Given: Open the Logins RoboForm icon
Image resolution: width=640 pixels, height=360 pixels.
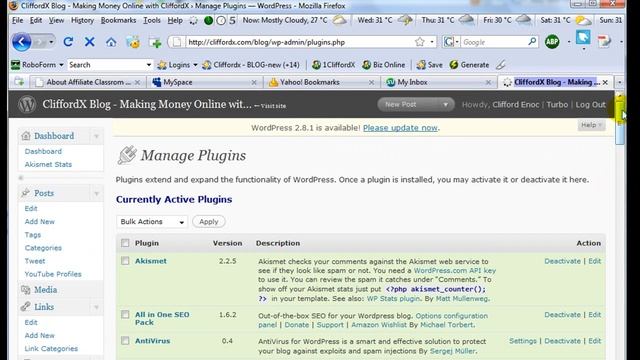Looking at the screenshot, I should pyautogui.click(x=162, y=65).
